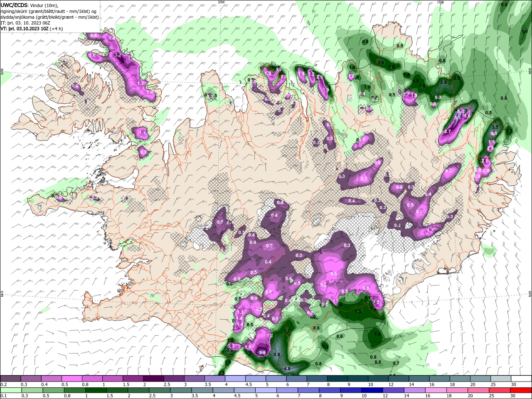Click the palest green 0.1 rain swatch
This screenshot has height=399, width=532.
coord(11,390)
